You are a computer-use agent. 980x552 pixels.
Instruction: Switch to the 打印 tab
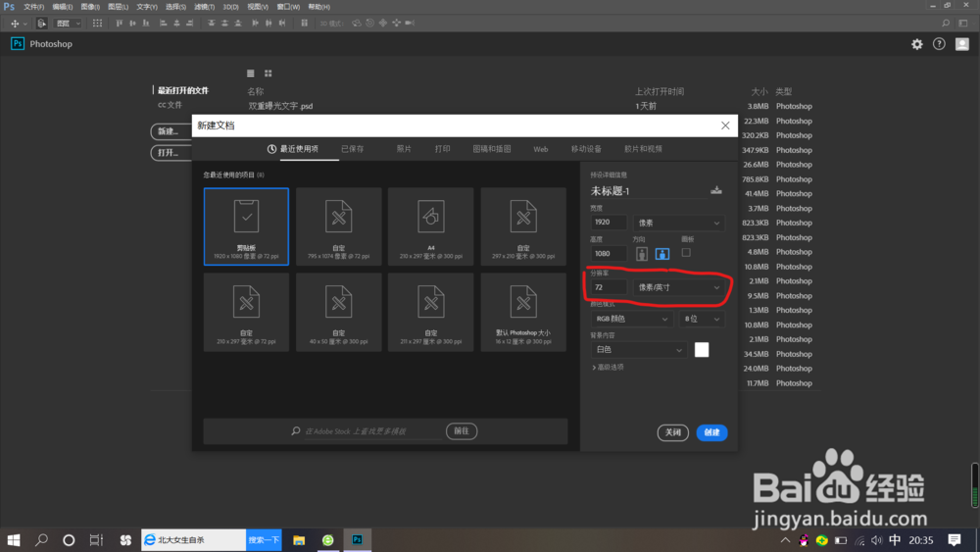[x=443, y=149]
